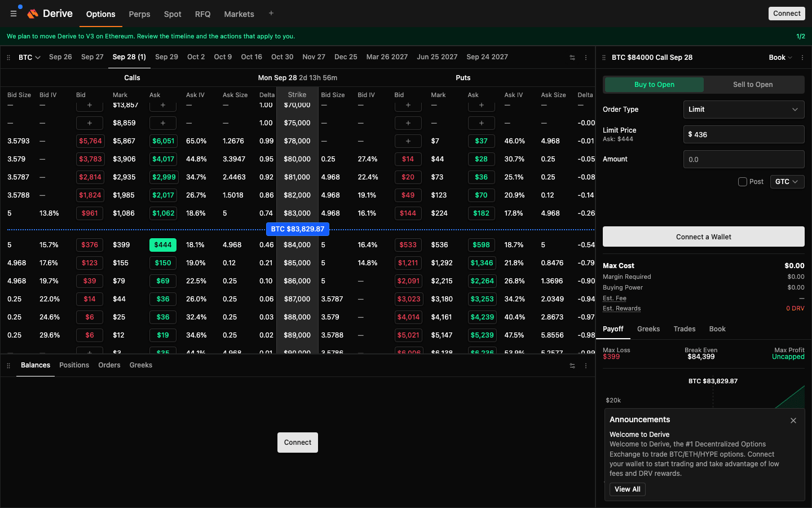Open options chain panel kebab menu
Viewport: 812px width, 508px height.
[x=586, y=58]
